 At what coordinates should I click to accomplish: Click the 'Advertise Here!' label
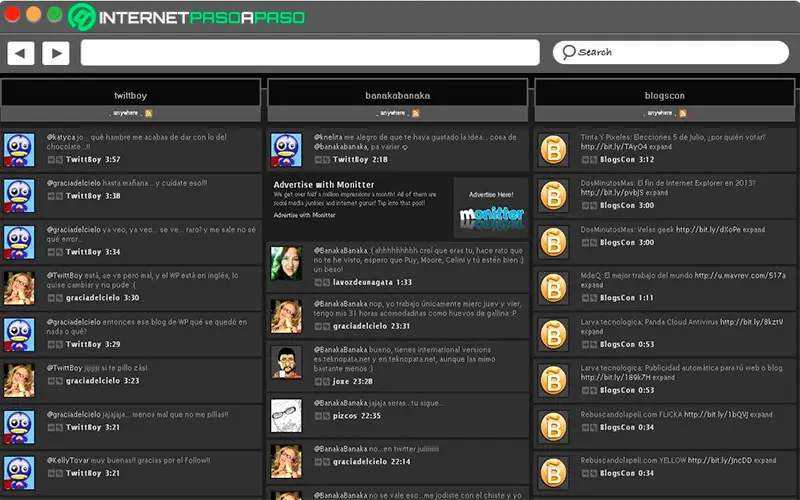point(491,194)
